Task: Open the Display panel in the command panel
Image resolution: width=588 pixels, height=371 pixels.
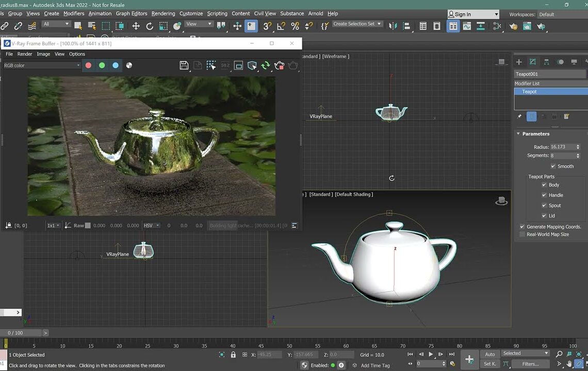Action: [574, 62]
